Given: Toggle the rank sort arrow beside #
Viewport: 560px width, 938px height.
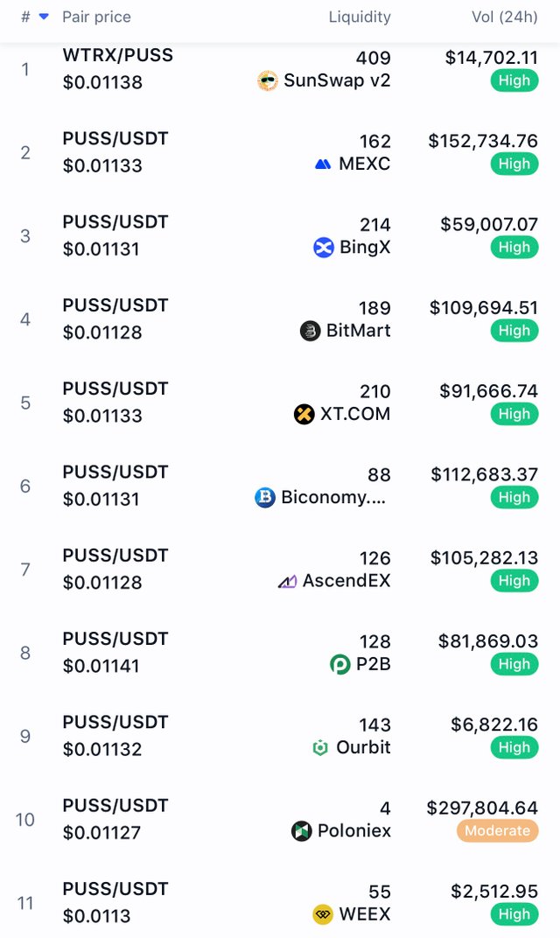Looking at the screenshot, I should click(44, 17).
